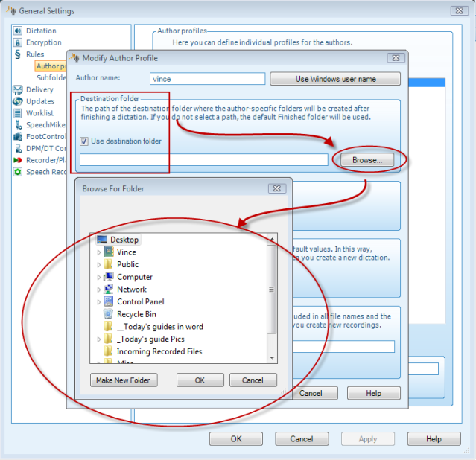Open the Updates settings category
The image size is (476, 460).
pos(40,101)
